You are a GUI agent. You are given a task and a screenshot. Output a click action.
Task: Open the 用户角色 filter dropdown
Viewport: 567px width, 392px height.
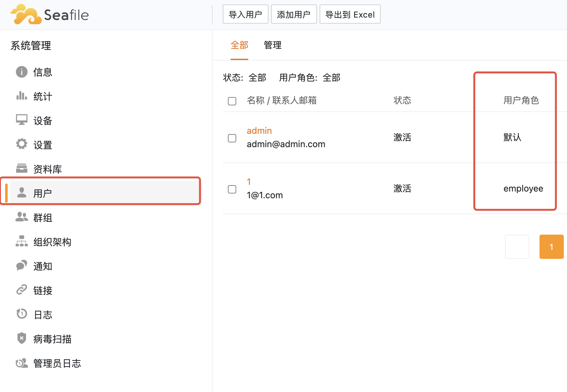[x=331, y=78]
